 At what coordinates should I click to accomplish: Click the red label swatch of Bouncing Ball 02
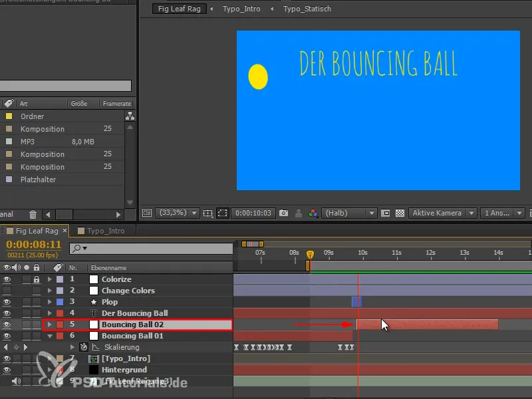(60, 325)
